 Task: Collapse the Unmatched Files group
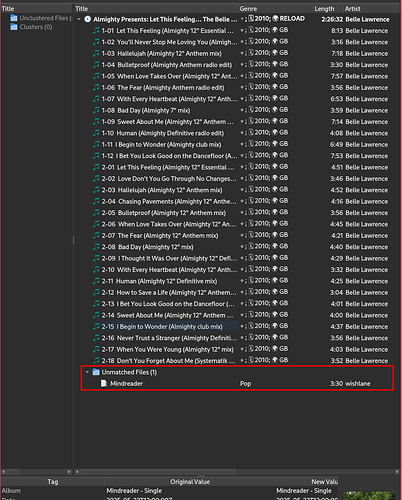point(87,372)
